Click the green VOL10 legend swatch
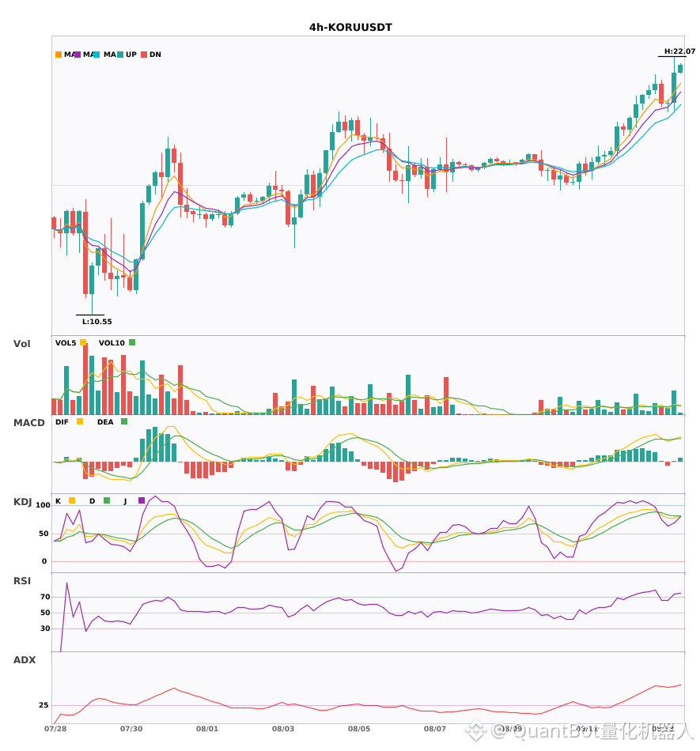 click(x=132, y=342)
